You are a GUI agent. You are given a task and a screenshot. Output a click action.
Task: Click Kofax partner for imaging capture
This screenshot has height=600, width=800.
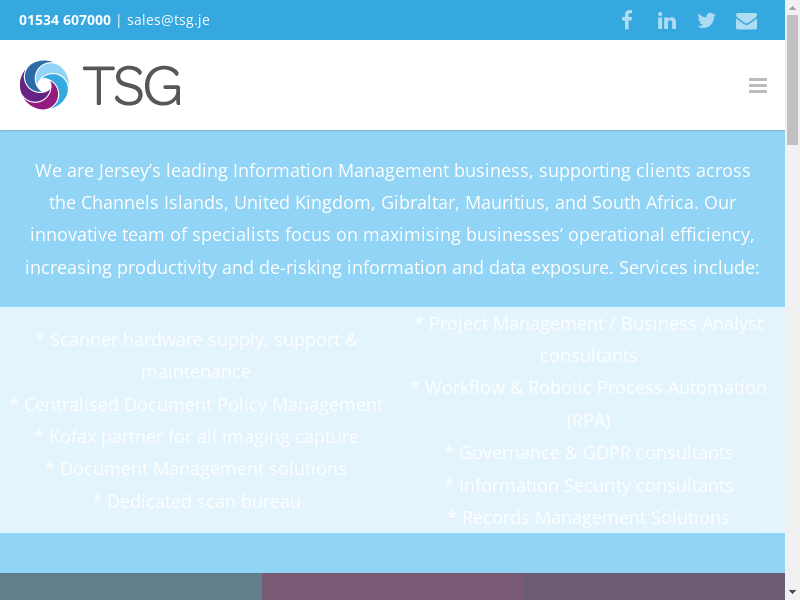[196, 437]
